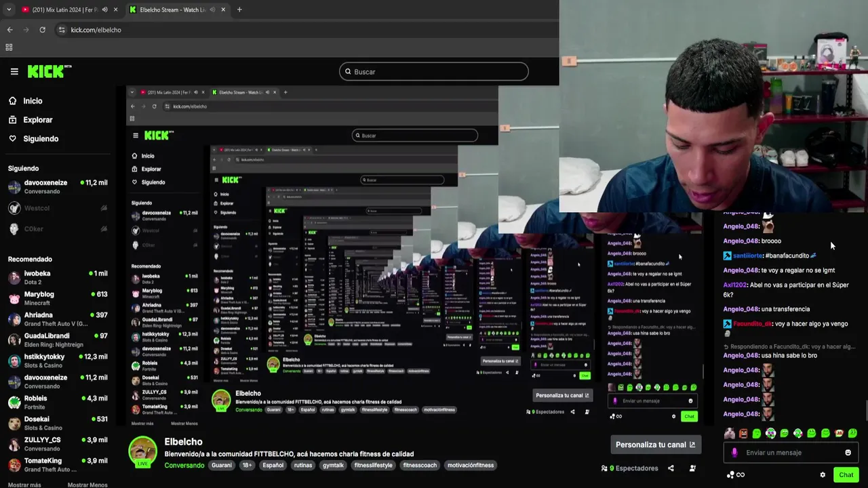Open Robleis Fortnite channel
868x488 pixels.
(x=58, y=403)
